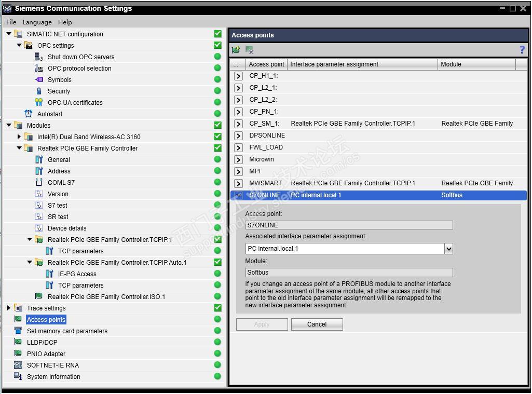Click the Version stethoscope icon

pyautogui.click(x=39, y=194)
